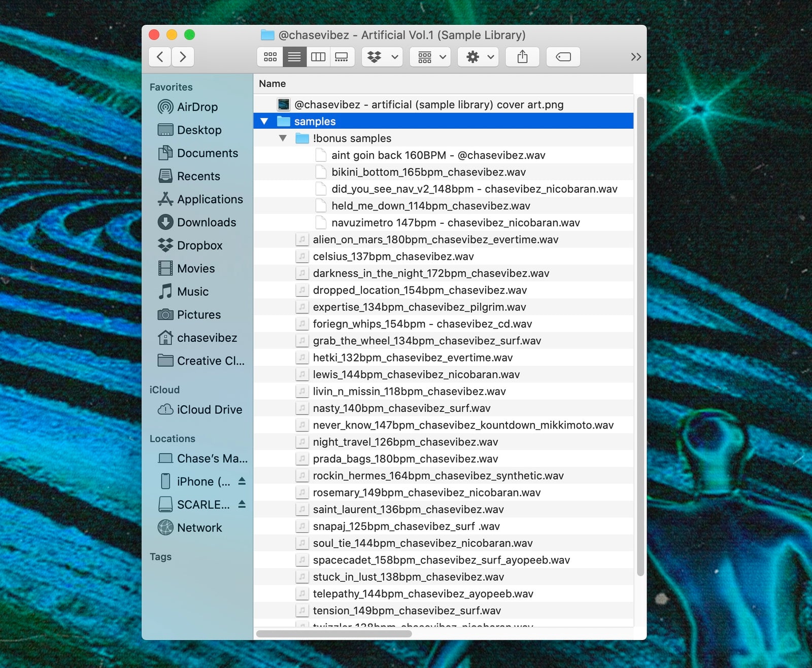Go back with the left chevron button
The width and height of the screenshot is (812, 668).
pos(160,57)
